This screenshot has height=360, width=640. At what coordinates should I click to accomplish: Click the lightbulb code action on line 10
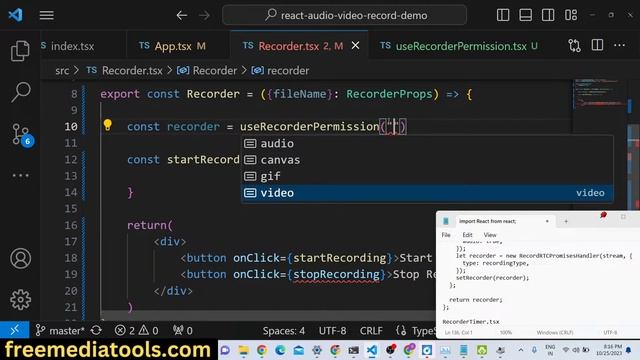point(107,125)
